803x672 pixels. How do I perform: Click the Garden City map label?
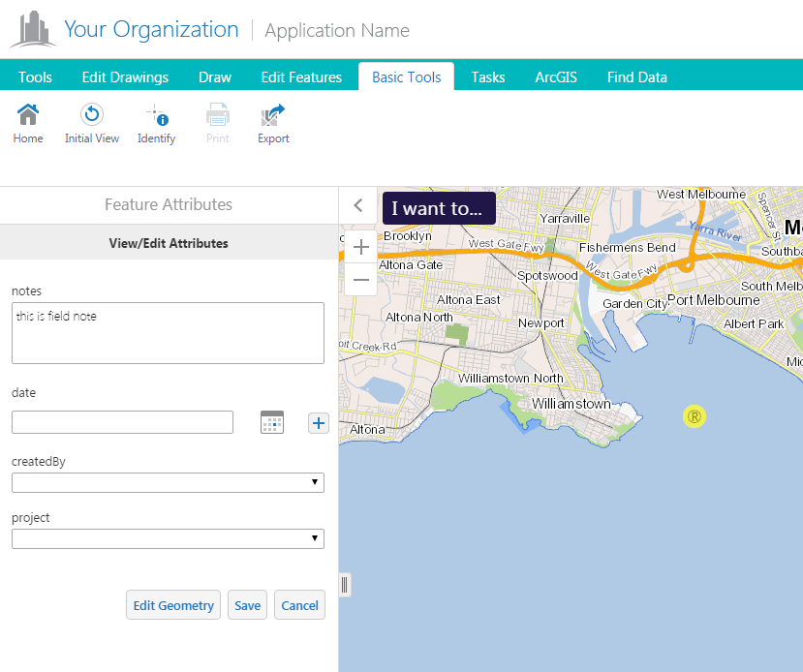[x=635, y=303]
